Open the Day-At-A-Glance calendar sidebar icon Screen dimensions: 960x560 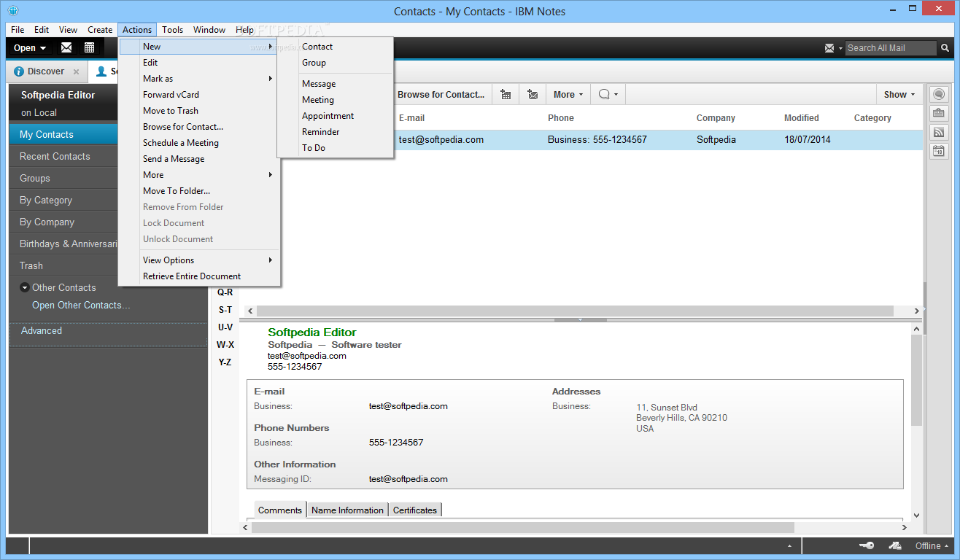coord(938,152)
